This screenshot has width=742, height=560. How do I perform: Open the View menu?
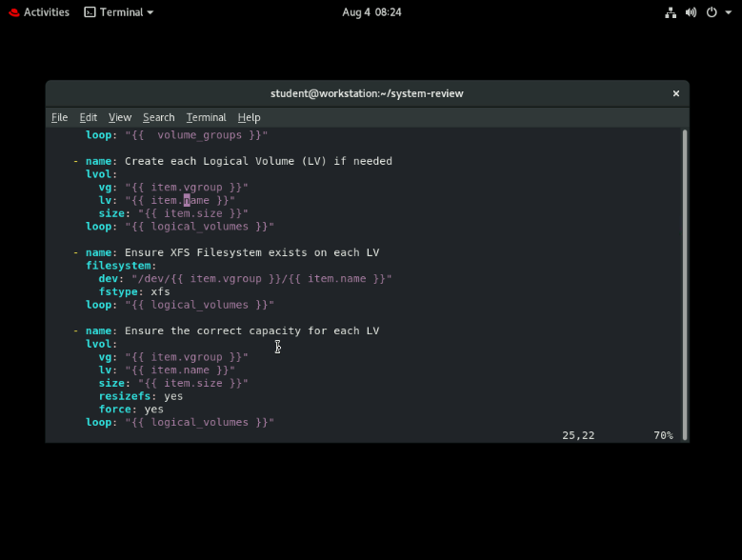click(x=120, y=117)
